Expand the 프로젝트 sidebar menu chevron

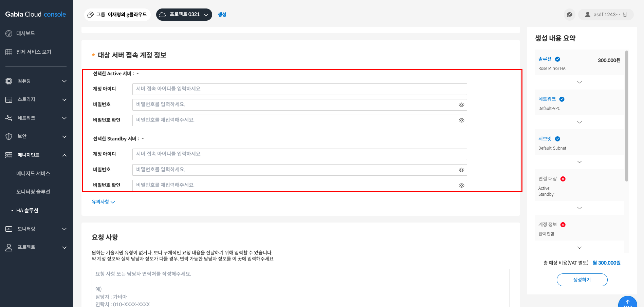click(65, 248)
